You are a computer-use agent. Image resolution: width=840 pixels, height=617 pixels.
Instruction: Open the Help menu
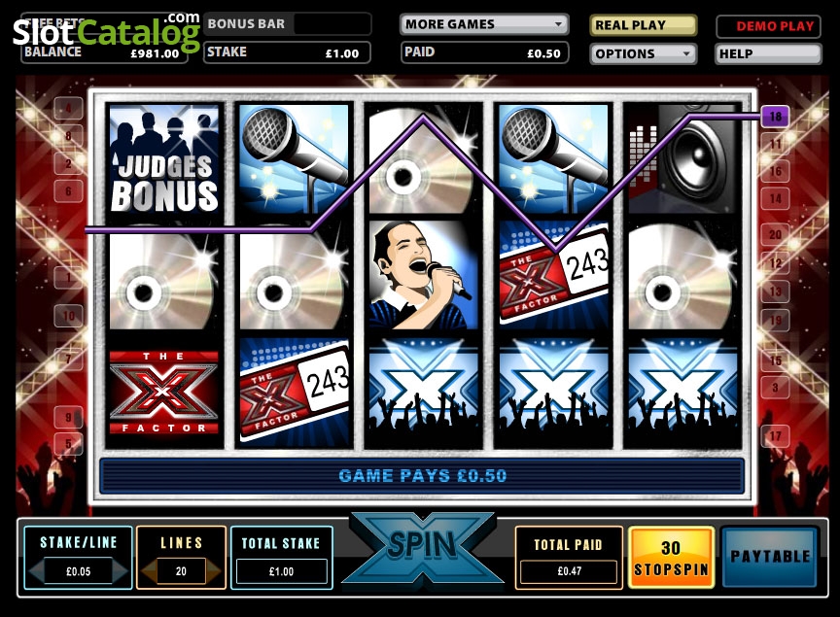click(768, 54)
